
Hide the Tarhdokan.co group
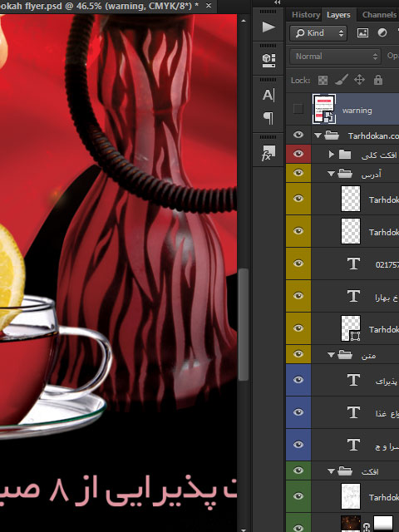click(x=298, y=135)
